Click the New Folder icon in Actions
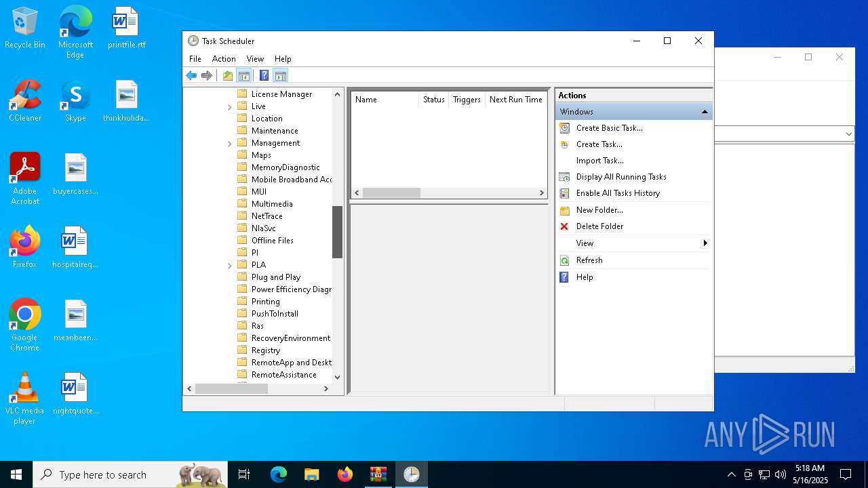Image resolution: width=868 pixels, height=488 pixels. [564, 210]
